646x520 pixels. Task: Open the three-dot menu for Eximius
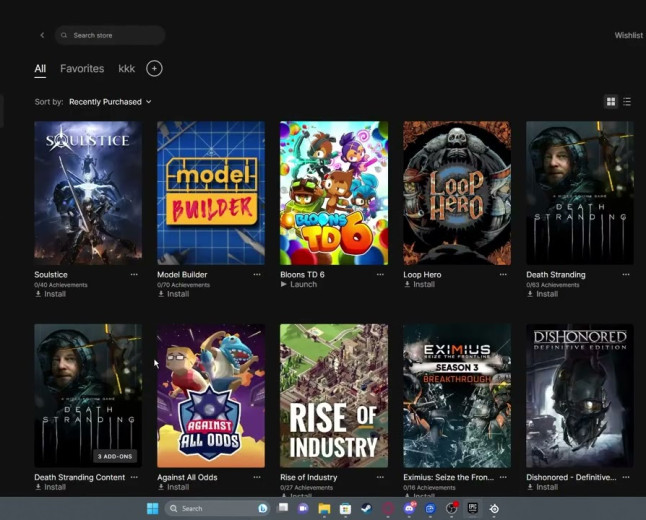503,477
